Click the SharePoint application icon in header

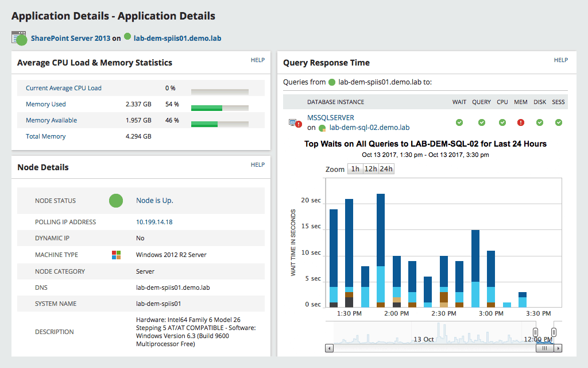(19, 39)
